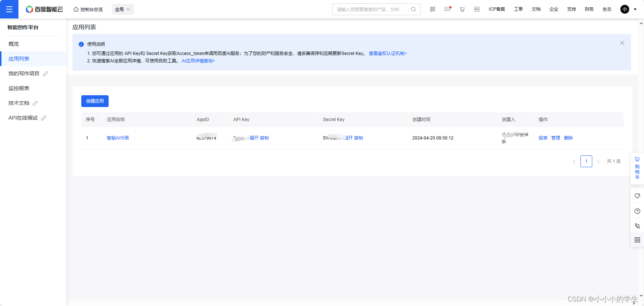Open the top bar shopping cart icon
Screen dimensions: 644x306
pyautogui.click(x=462, y=9)
